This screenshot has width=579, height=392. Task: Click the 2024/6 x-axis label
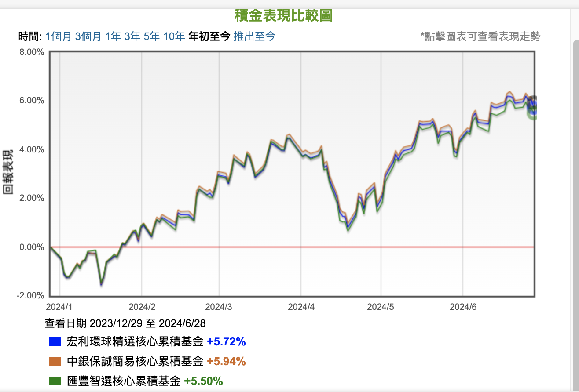click(x=463, y=307)
